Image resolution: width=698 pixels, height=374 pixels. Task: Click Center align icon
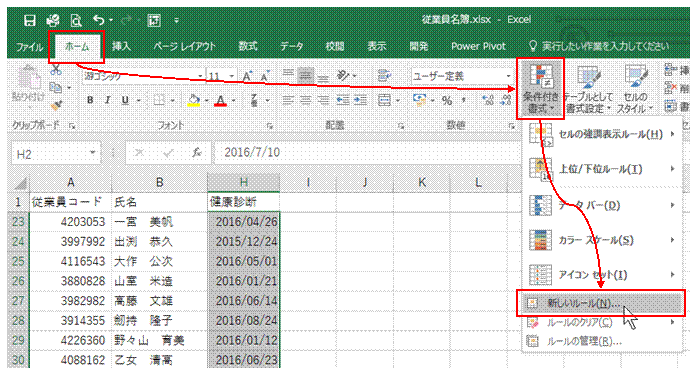point(306,101)
